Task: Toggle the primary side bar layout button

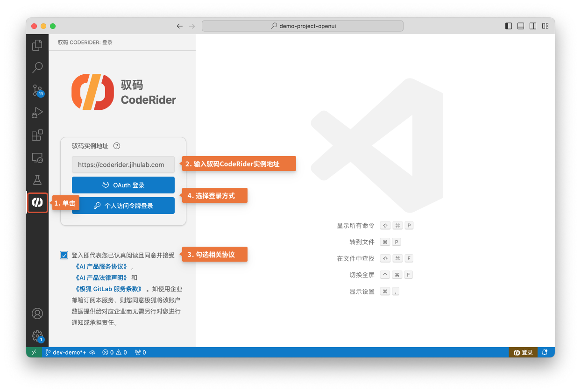Action: point(509,26)
